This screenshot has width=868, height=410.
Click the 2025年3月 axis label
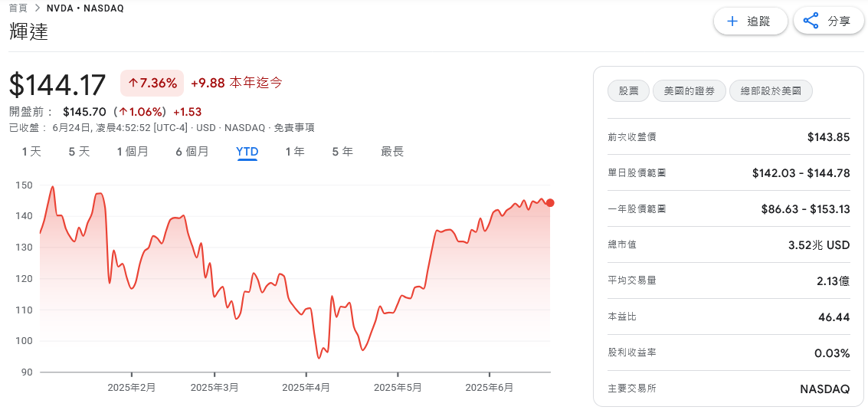point(215,387)
